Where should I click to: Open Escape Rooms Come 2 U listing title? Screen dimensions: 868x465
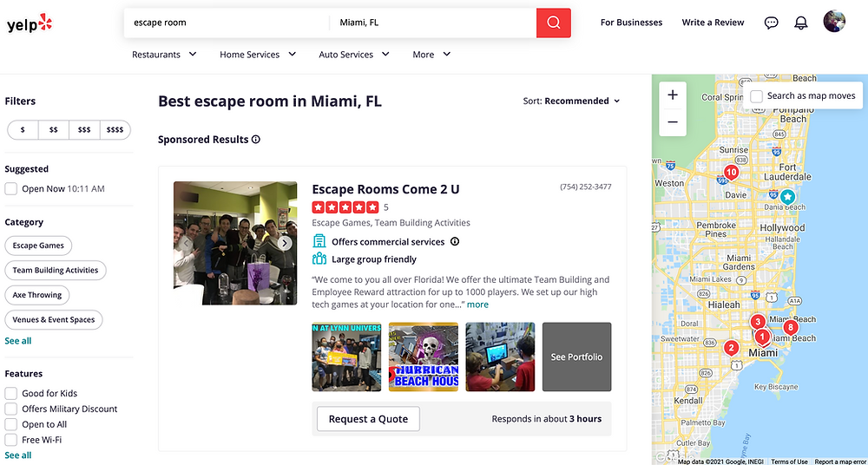pyautogui.click(x=386, y=189)
